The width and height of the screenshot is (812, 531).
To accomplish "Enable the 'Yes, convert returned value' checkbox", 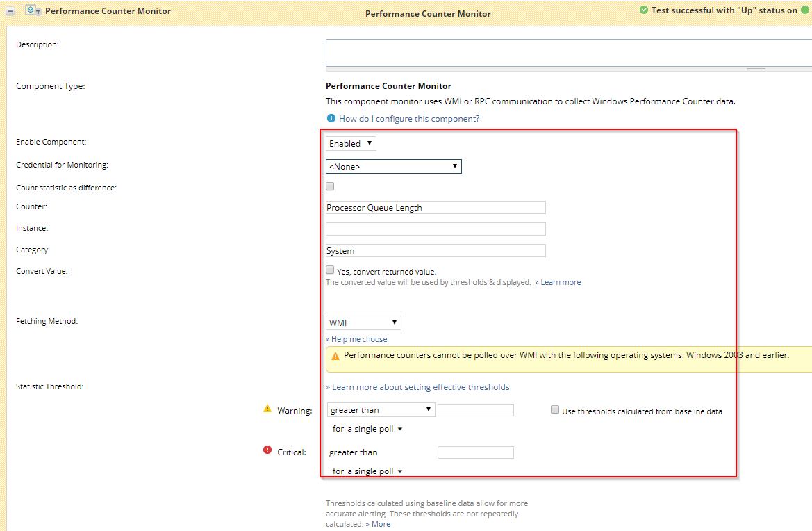I will 330,270.
